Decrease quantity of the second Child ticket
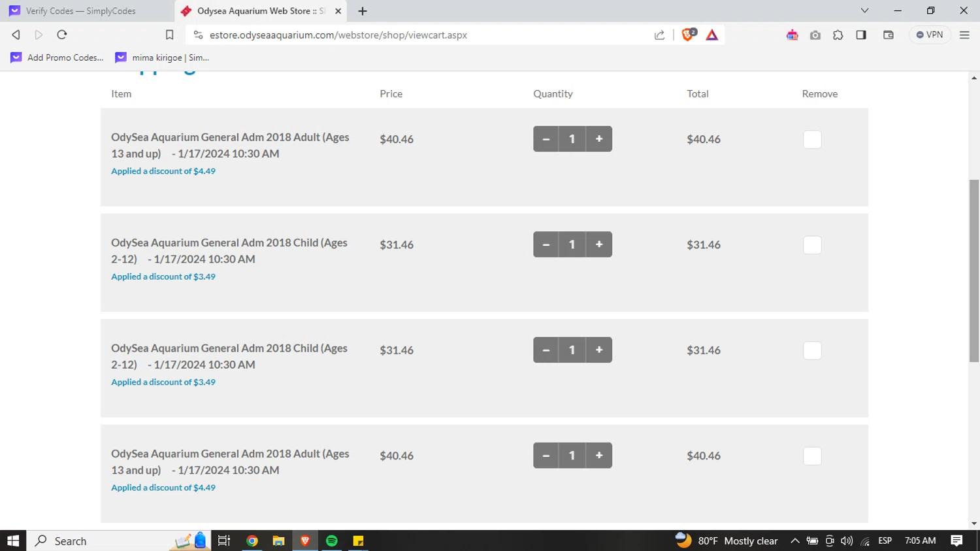The width and height of the screenshot is (980, 551). (x=546, y=350)
